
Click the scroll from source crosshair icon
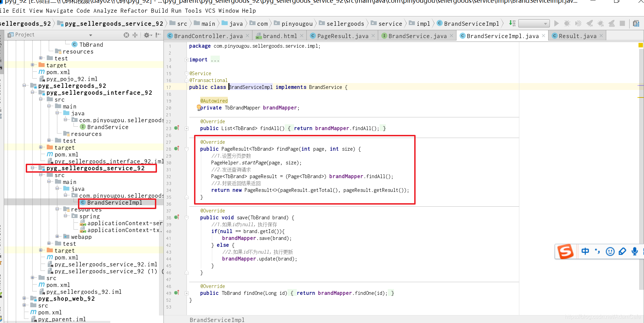pyautogui.click(x=126, y=35)
